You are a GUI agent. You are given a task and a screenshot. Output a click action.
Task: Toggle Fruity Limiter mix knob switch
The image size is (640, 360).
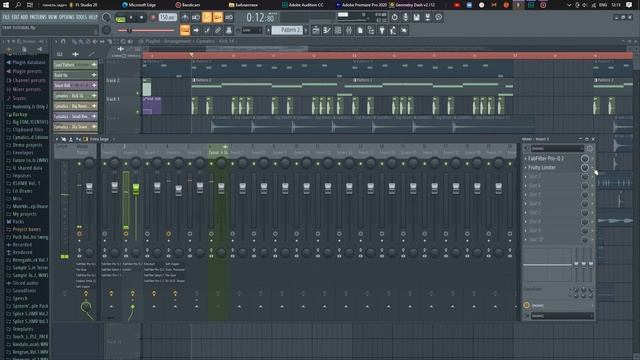click(x=584, y=168)
